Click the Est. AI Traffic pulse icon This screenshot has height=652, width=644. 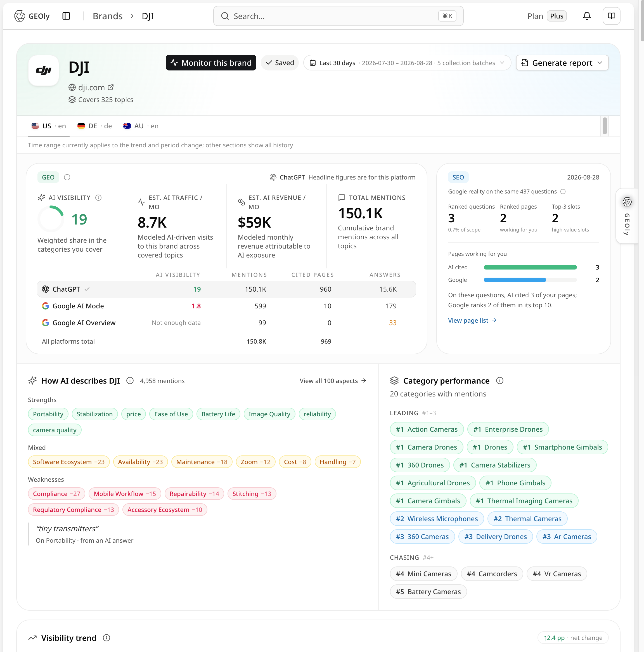click(x=141, y=202)
